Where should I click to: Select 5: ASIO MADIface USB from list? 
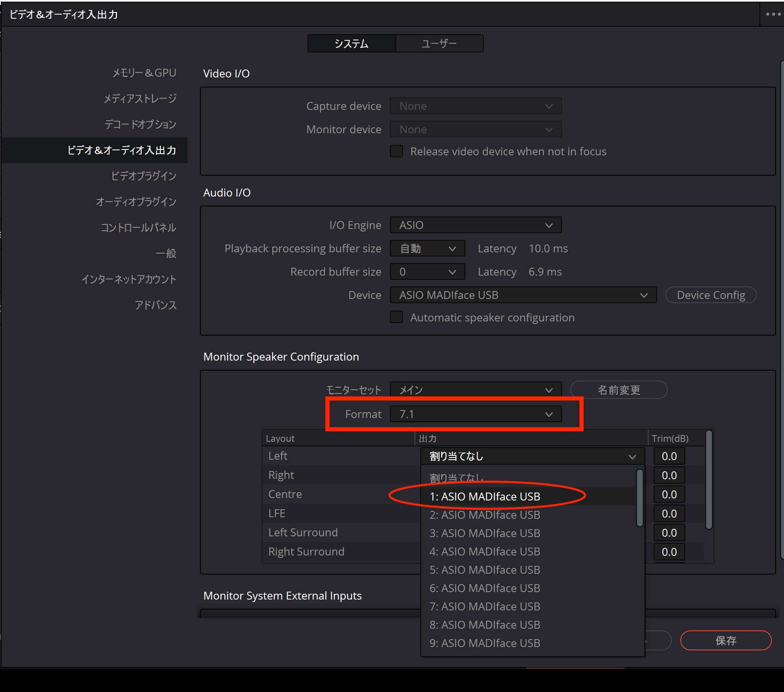(x=485, y=570)
